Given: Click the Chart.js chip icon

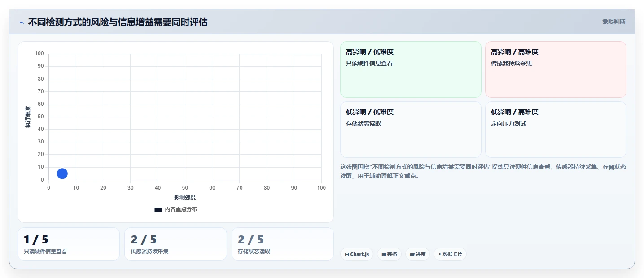Looking at the screenshot, I should pyautogui.click(x=347, y=254).
